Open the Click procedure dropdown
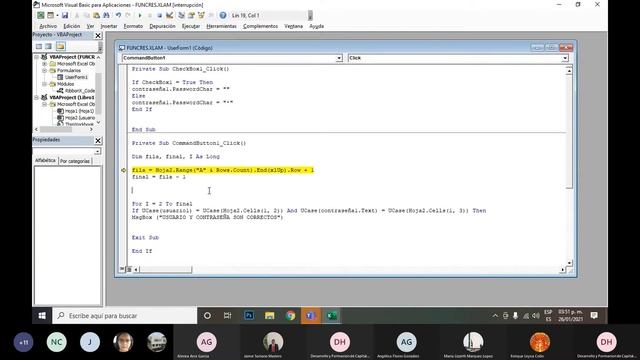This screenshot has height=360, width=640. click(x=565, y=58)
